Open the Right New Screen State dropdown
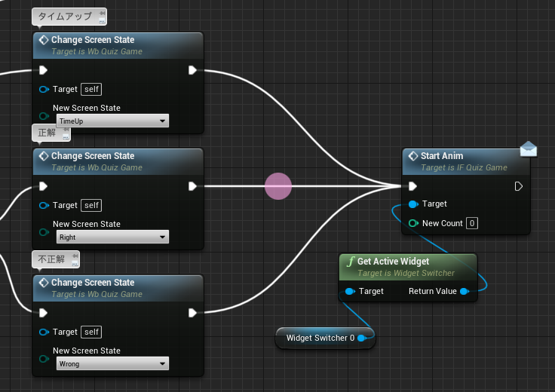 pos(112,237)
